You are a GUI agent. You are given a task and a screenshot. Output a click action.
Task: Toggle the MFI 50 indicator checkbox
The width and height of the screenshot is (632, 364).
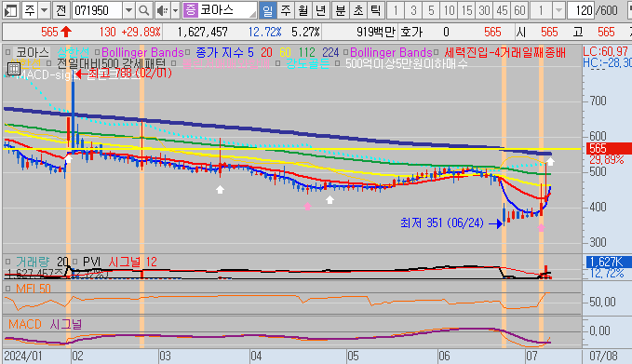[7, 289]
